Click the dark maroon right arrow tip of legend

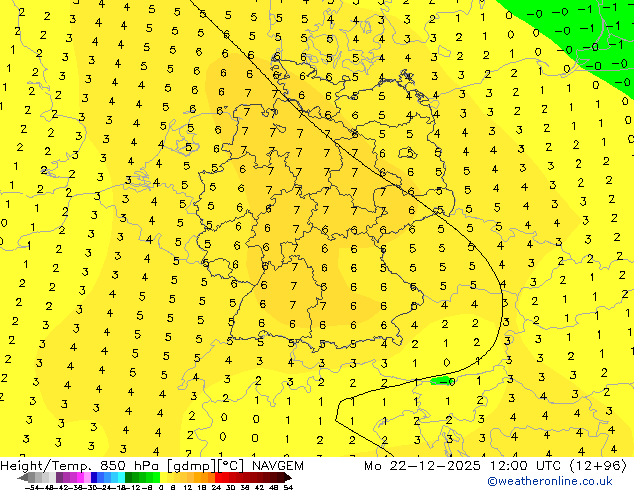coord(288,478)
